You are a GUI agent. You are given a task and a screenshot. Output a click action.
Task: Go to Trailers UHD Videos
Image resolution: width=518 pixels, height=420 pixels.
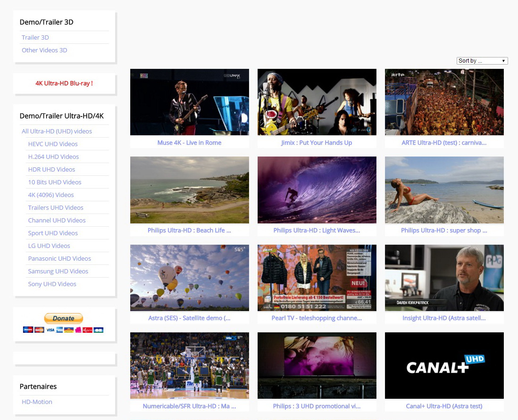[56, 207]
